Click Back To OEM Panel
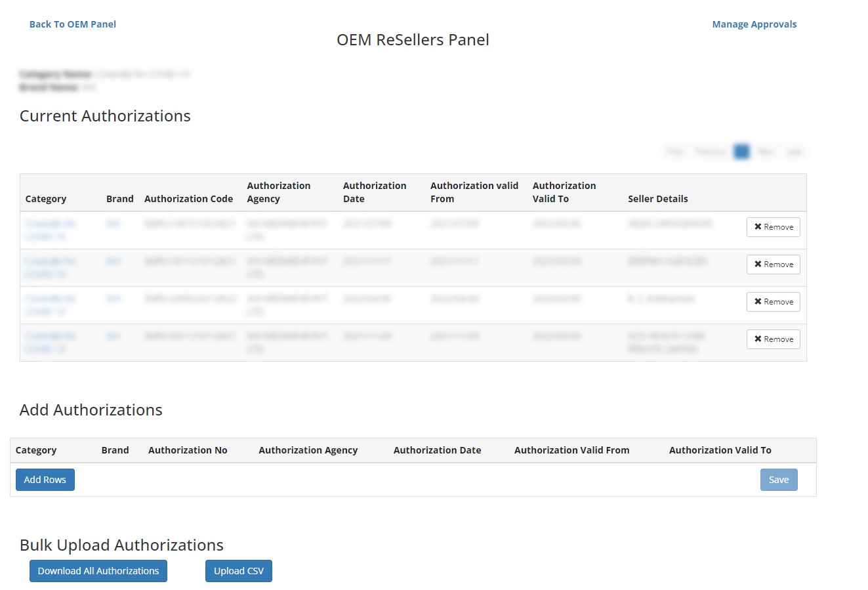Screen dimensions: 868x590 (72, 24)
